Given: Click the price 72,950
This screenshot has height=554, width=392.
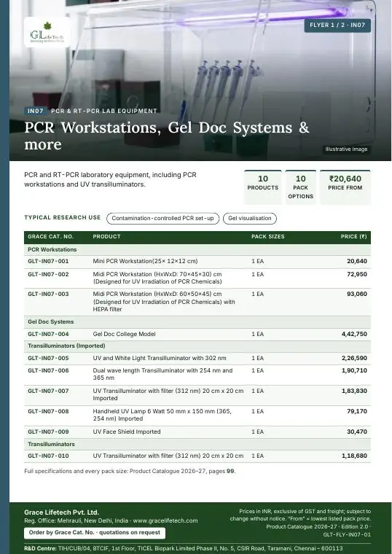Looking at the screenshot, I should pyautogui.click(x=357, y=275).
